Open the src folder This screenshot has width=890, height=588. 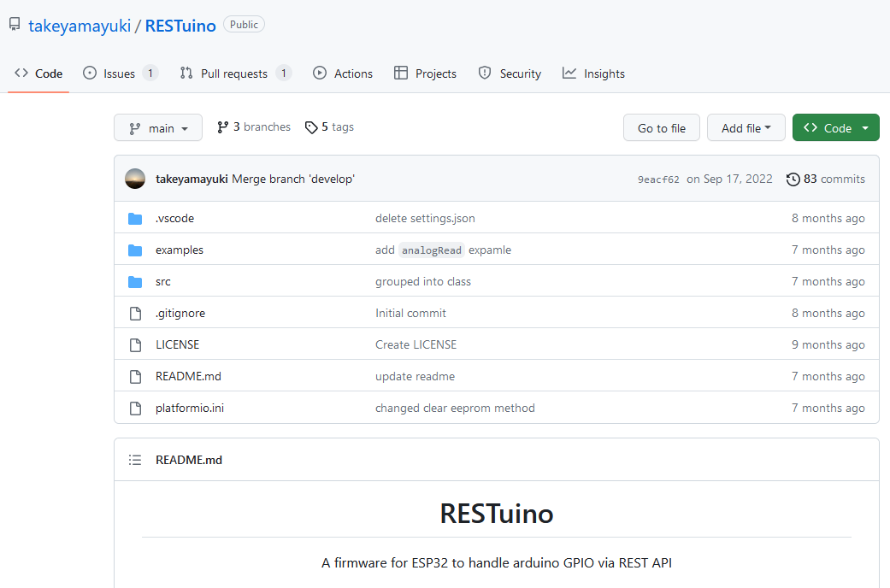[x=163, y=282]
